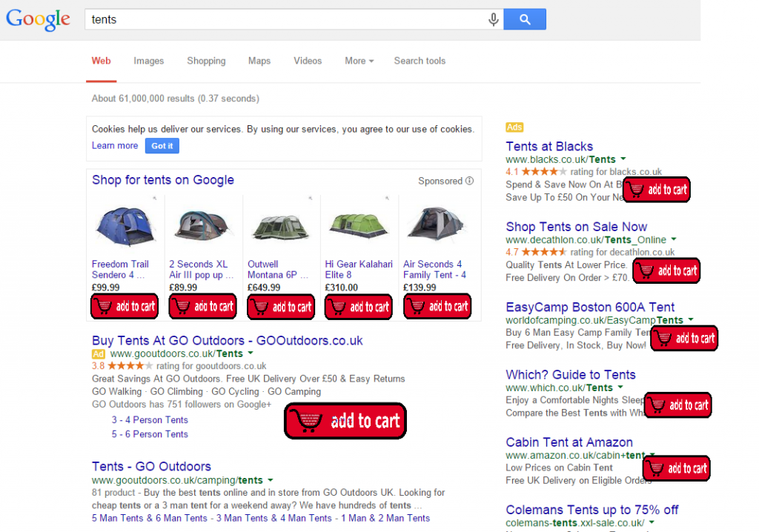Add Air Seconds 4 Family Tent to cart
The image size is (759, 532).
[x=437, y=307]
